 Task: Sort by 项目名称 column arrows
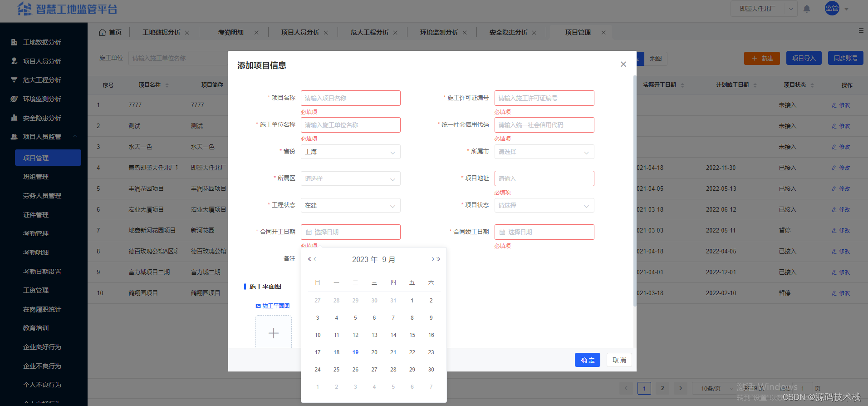tap(167, 85)
